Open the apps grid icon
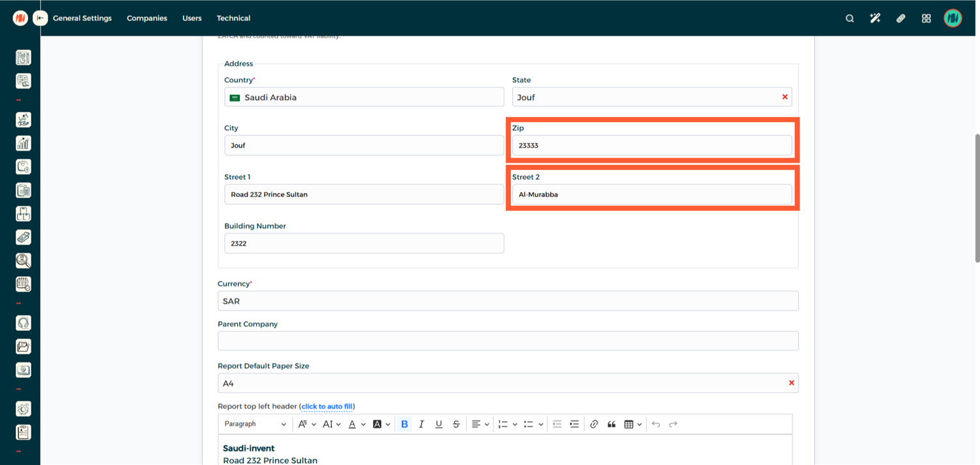 926,18
